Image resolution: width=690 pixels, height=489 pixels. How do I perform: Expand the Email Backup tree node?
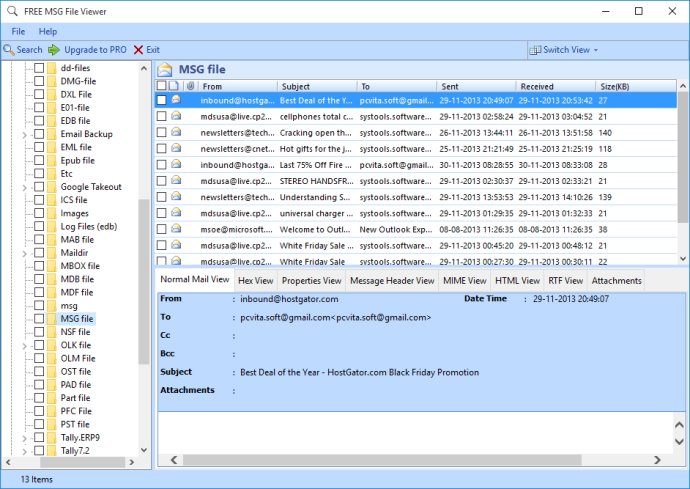(x=24, y=135)
